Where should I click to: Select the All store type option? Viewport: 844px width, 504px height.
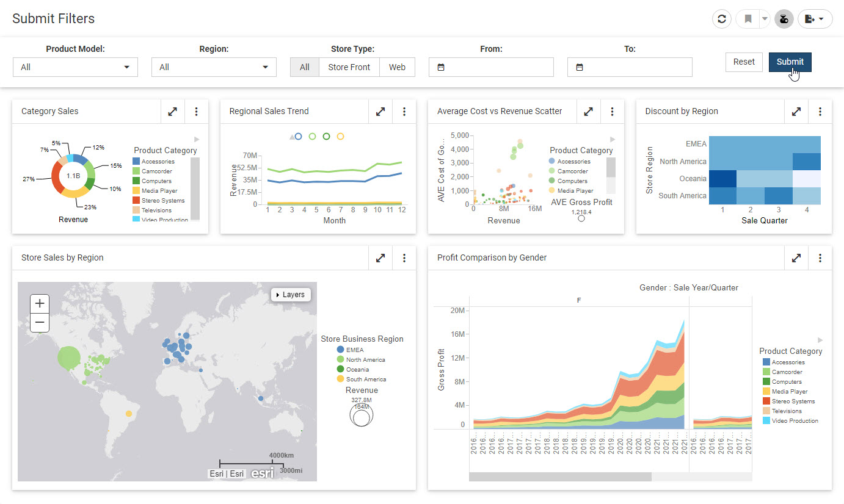[x=304, y=67]
